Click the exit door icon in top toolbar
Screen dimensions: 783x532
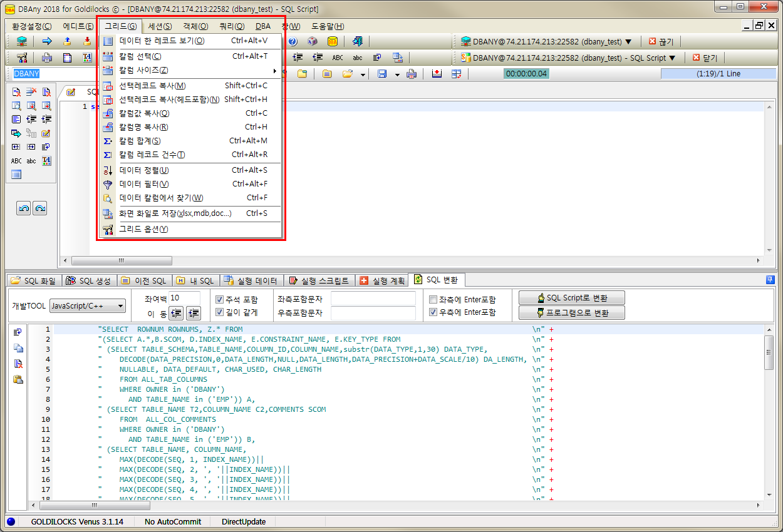(x=357, y=41)
